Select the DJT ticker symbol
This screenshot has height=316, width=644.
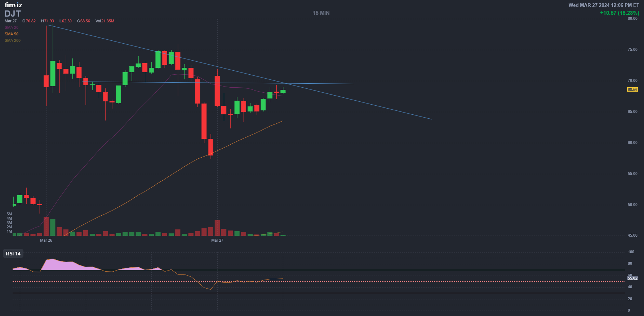pos(13,14)
